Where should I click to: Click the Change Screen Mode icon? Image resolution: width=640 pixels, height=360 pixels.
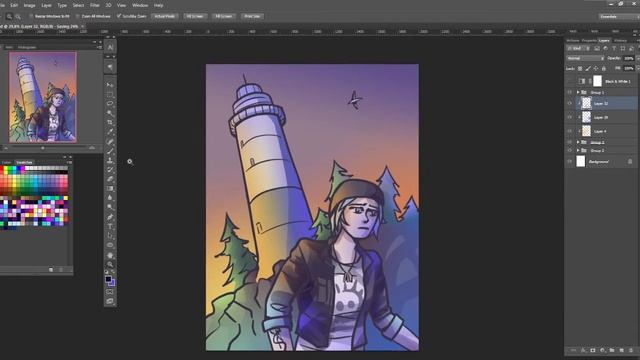point(110,301)
